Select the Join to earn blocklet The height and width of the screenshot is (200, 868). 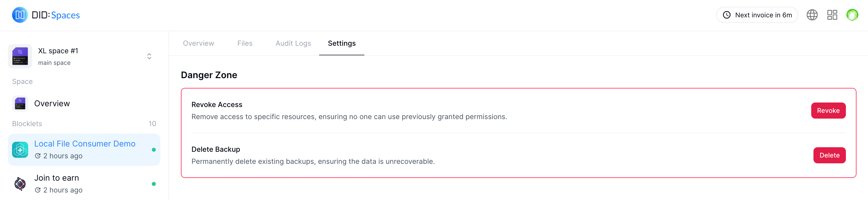[x=57, y=178]
